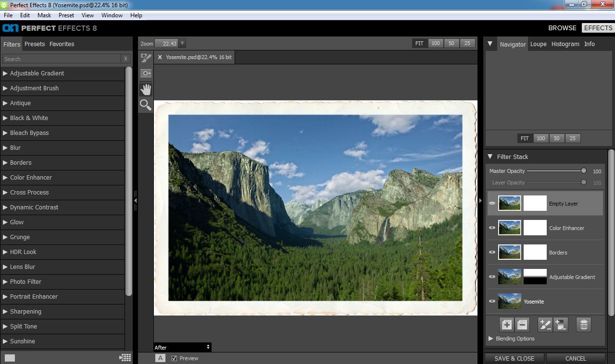The image size is (615, 364).
Task: Click the add filter layer icon
Action: (506, 325)
